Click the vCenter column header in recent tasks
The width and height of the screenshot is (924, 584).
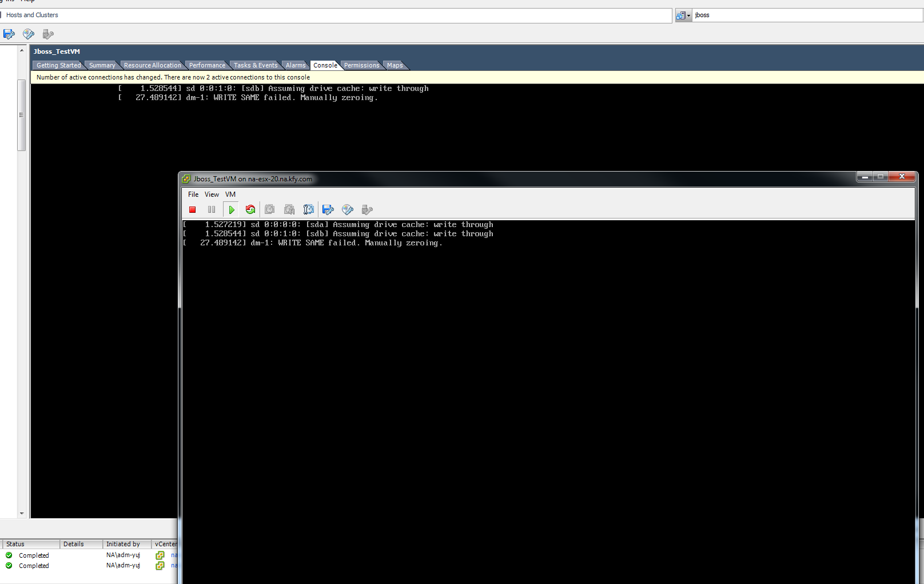pos(165,544)
